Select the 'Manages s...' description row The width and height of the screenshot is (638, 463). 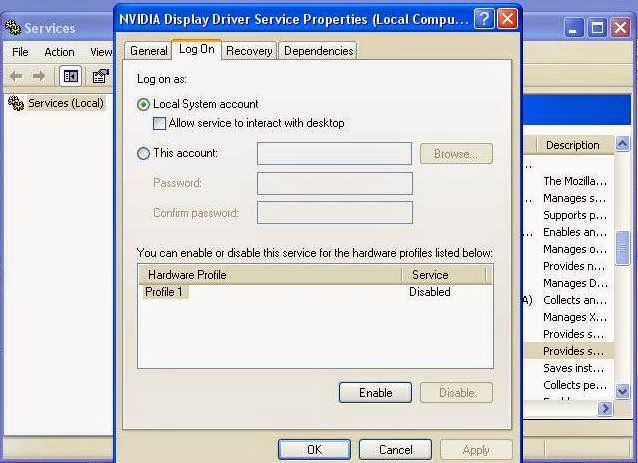[x=575, y=198]
